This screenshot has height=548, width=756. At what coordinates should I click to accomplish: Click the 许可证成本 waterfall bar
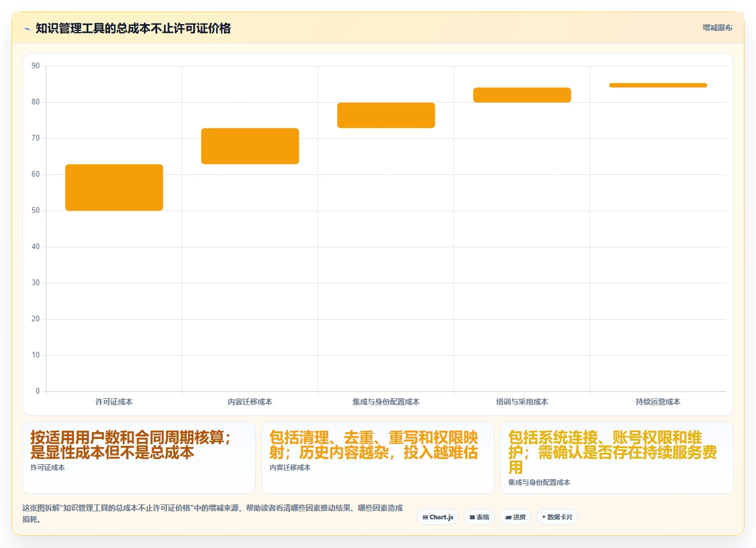pos(114,188)
